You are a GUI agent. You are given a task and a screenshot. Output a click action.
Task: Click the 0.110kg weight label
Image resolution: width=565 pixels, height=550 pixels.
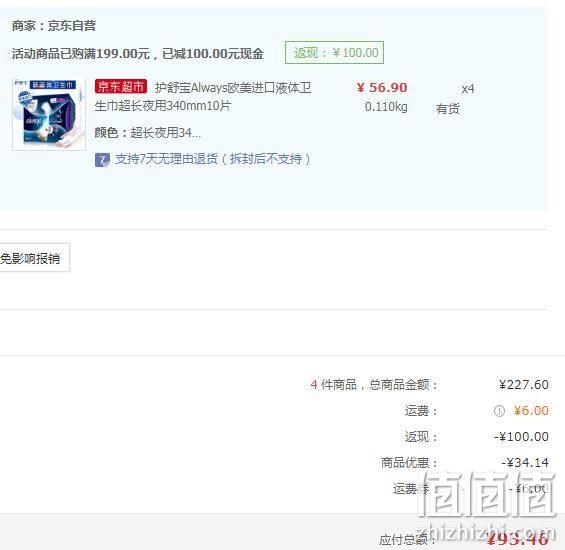[x=386, y=107]
